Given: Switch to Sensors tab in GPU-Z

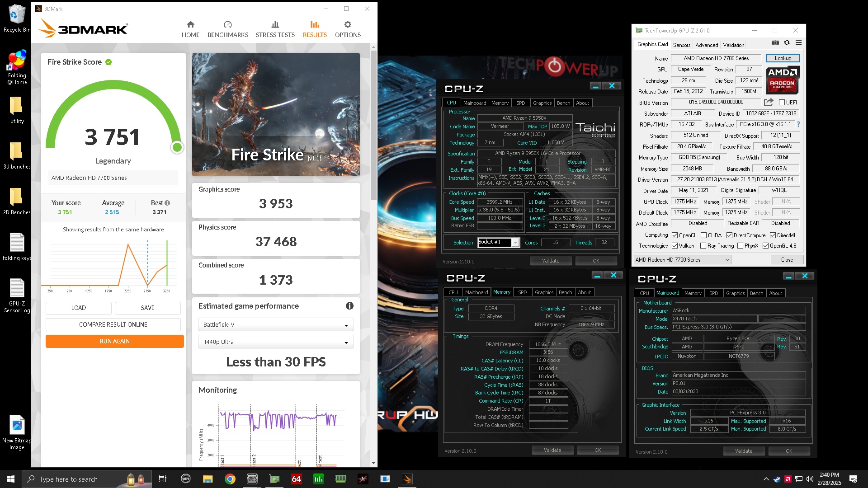Looking at the screenshot, I should pos(681,45).
